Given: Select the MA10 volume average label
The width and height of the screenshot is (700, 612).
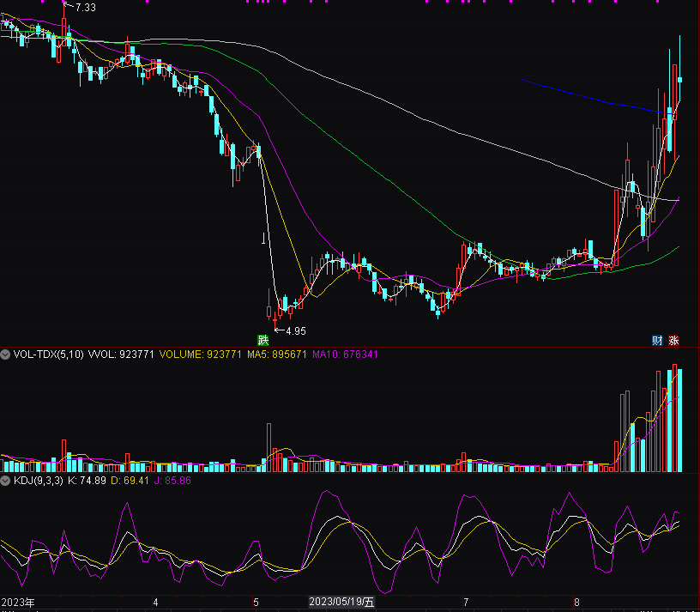Looking at the screenshot, I should pos(345,354).
